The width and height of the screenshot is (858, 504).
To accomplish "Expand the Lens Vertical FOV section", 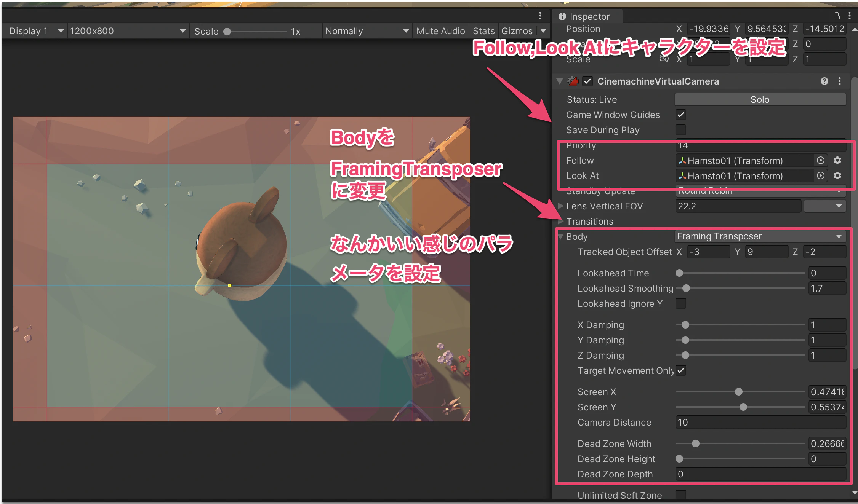I will [560, 206].
